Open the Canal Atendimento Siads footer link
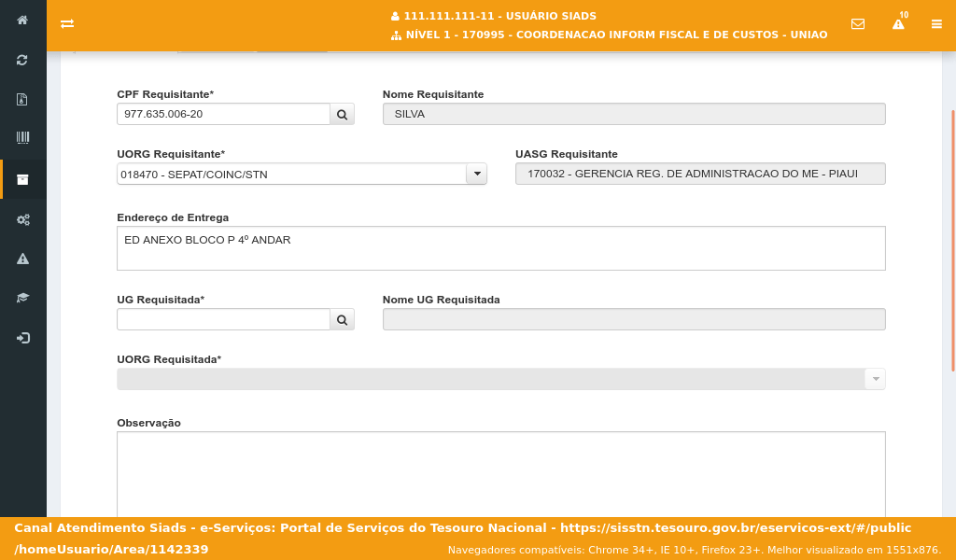Viewport: 956px width, 560px height. pyautogui.click(x=463, y=539)
